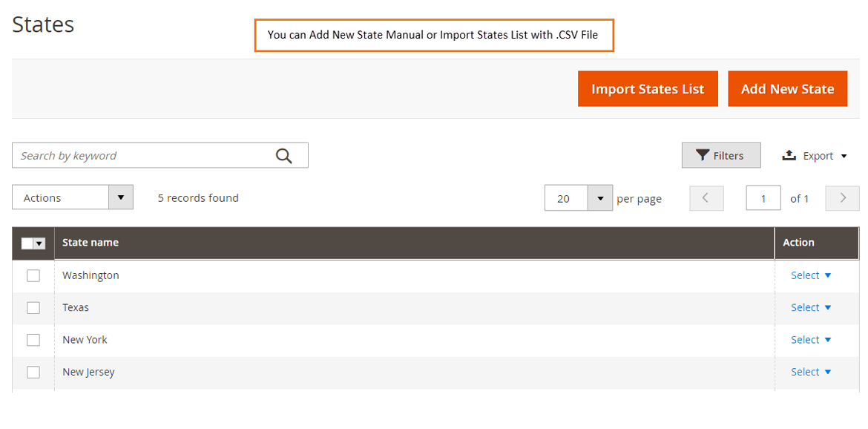Open the Actions dropdown
Screen dimensions: 868x429
pyautogui.click(x=120, y=197)
